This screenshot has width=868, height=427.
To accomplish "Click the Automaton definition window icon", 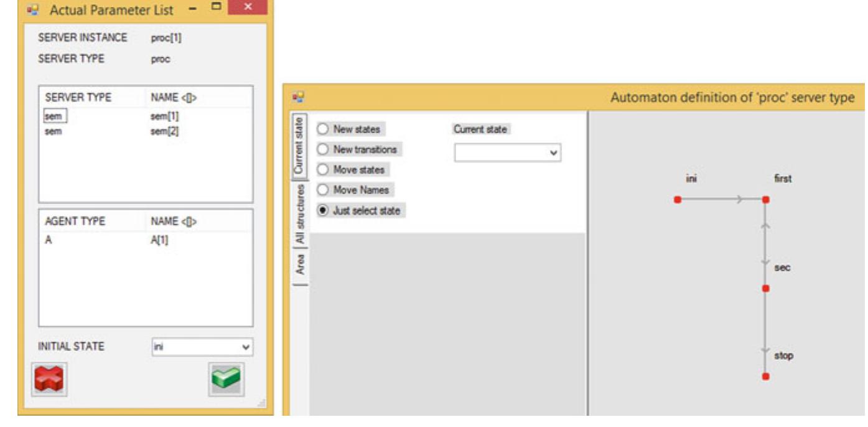I will tap(298, 97).
